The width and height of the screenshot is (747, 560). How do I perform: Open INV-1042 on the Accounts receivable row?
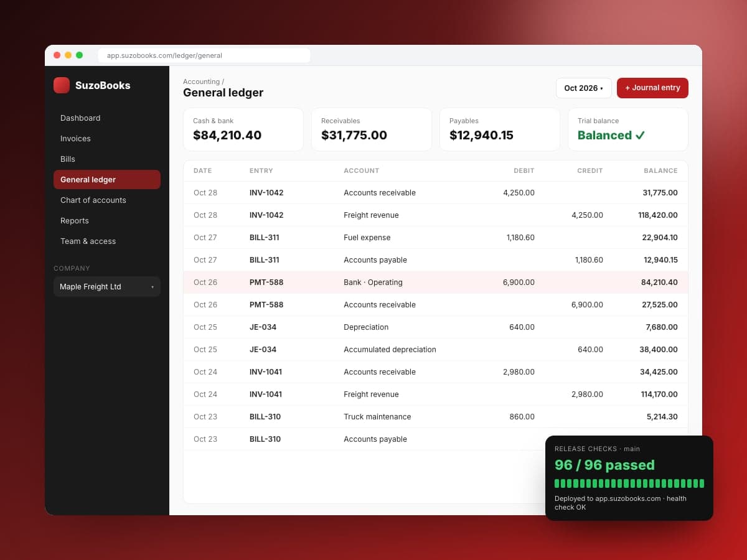pyautogui.click(x=266, y=193)
